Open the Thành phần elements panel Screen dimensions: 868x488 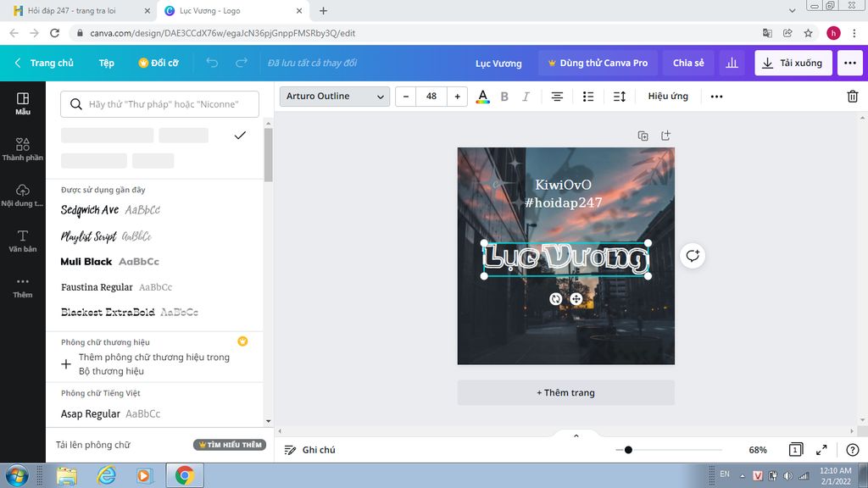[x=23, y=149]
